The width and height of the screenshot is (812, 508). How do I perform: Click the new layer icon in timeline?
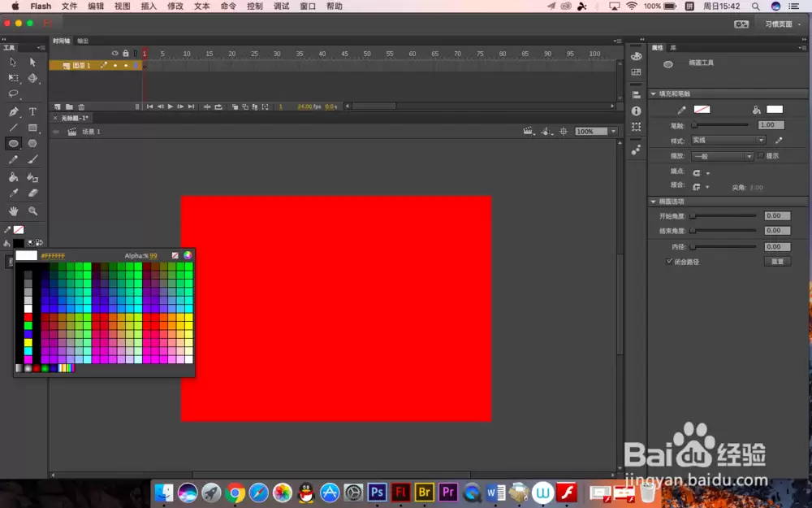coord(58,106)
